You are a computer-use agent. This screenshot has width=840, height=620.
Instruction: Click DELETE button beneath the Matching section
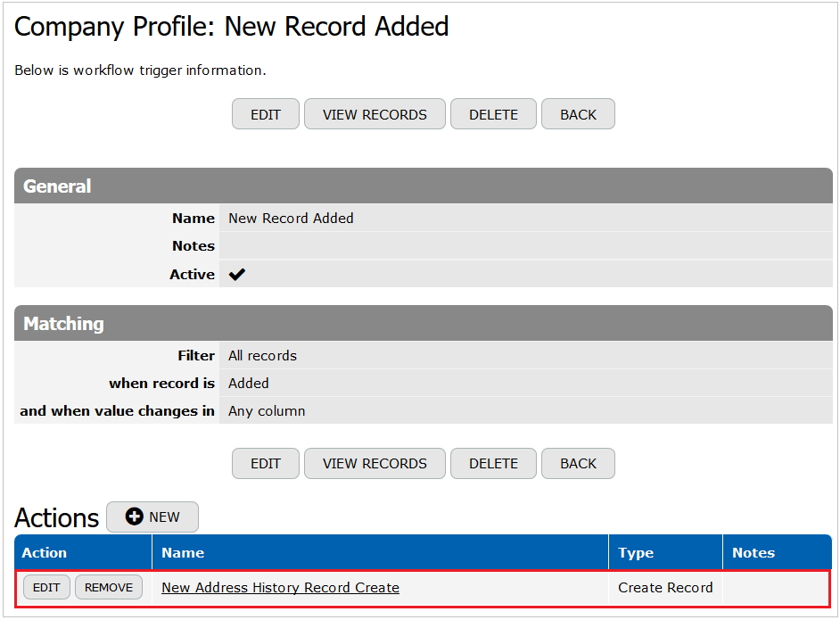point(493,463)
